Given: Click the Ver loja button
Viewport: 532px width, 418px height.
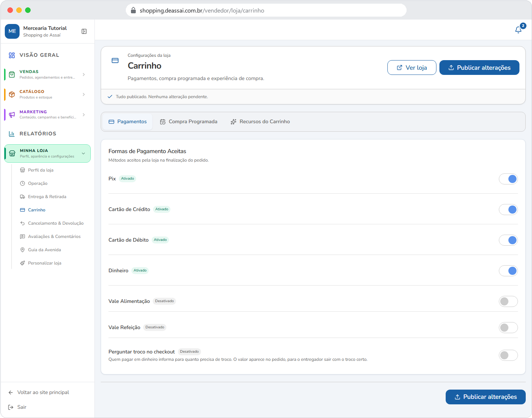Looking at the screenshot, I should (412, 68).
